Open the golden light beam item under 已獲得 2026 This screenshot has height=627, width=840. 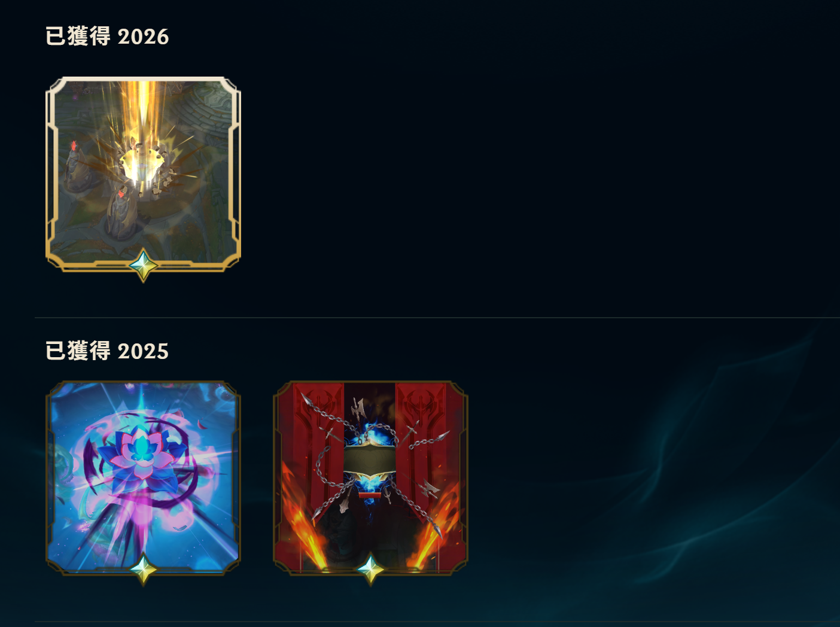pyautogui.click(x=143, y=174)
